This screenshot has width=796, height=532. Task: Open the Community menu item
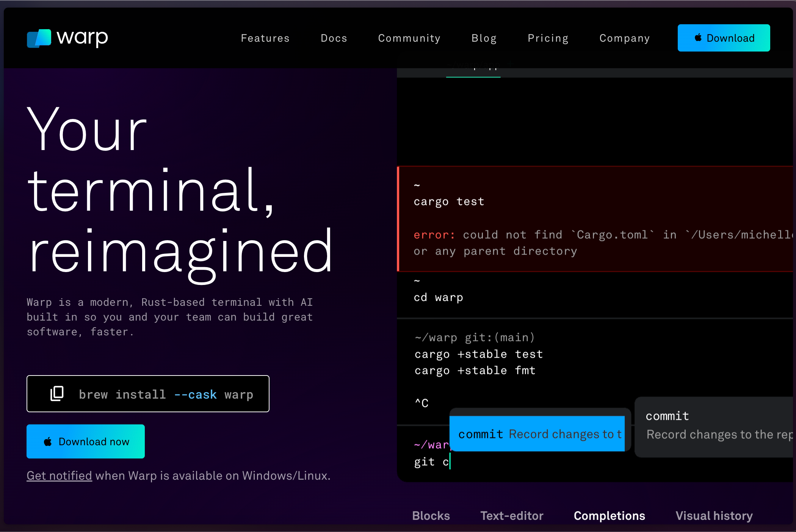click(x=409, y=38)
